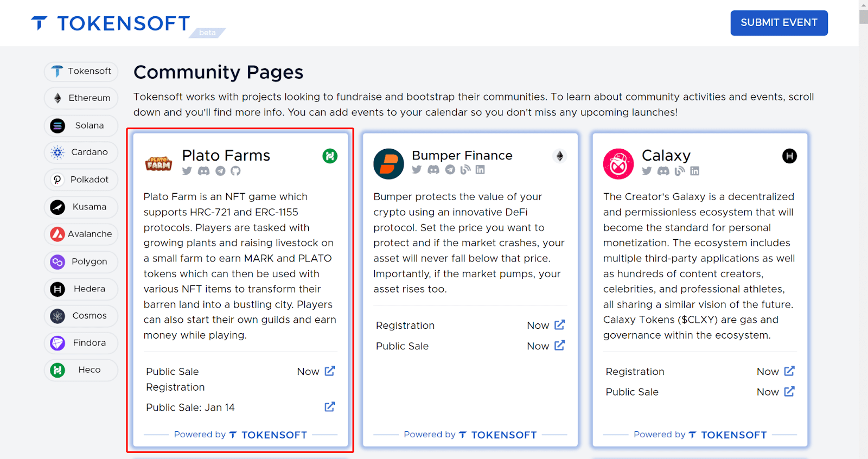Screen dimensions: 868x459
Task: Open Calaxy blog feed icon
Action: tap(680, 171)
